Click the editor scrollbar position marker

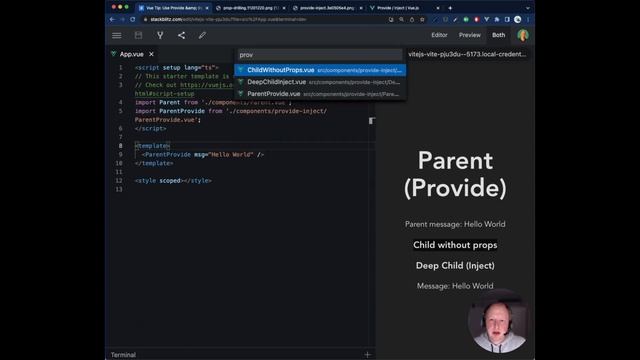point(372,120)
